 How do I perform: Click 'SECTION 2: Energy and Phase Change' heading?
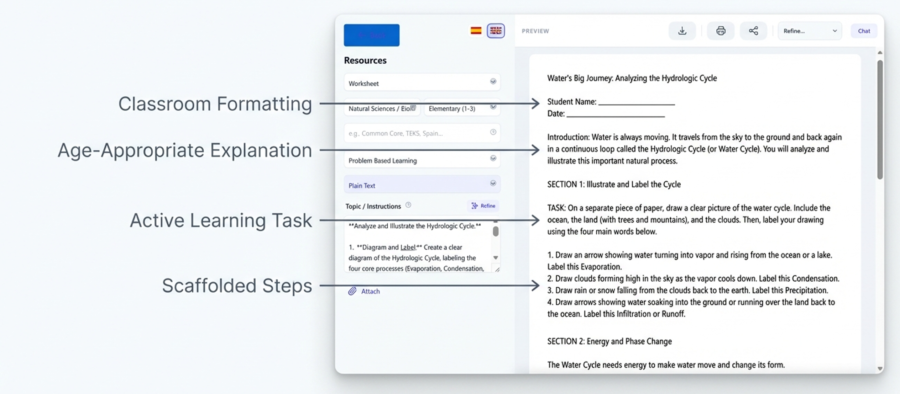coord(609,341)
